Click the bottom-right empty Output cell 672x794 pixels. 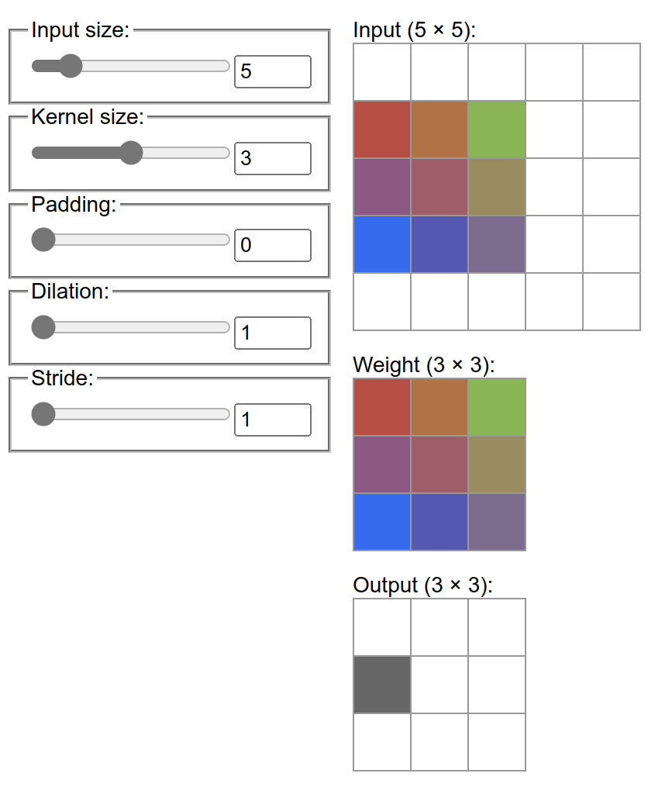(x=497, y=742)
